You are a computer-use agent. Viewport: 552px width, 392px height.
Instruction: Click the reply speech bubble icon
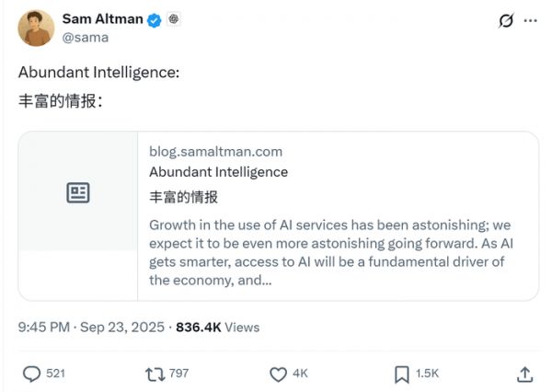pos(32,375)
